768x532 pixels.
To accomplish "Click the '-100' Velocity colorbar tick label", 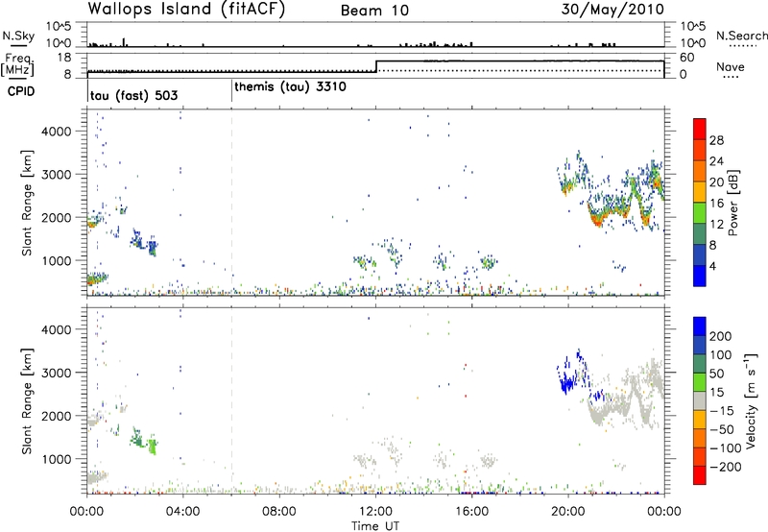I will tap(724, 448).
